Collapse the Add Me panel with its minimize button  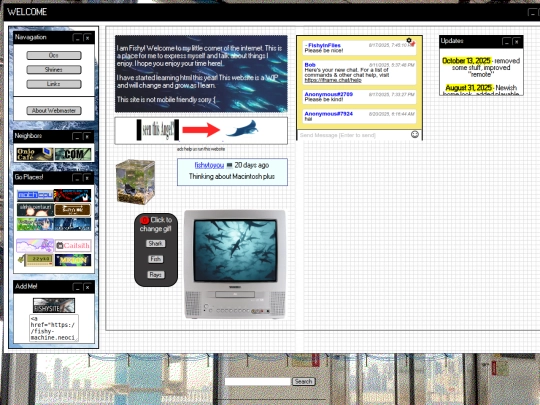(77, 287)
